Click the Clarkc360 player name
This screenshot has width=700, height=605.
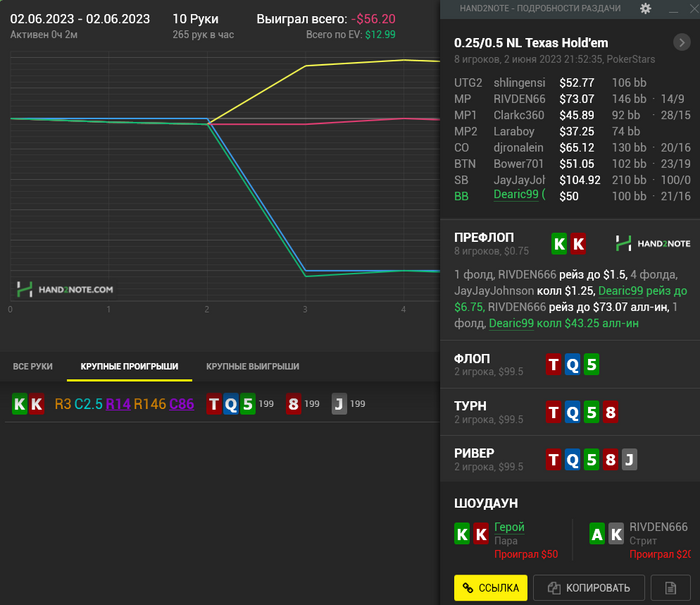(519, 115)
